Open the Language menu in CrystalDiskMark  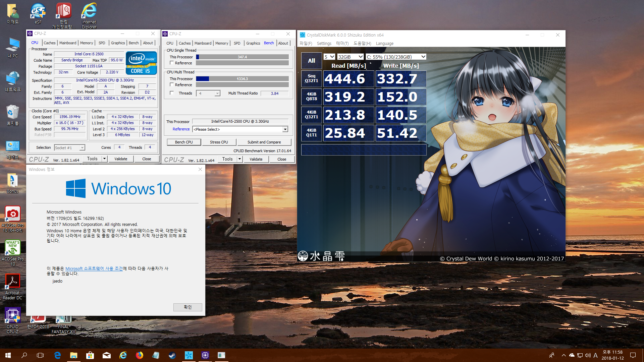384,44
